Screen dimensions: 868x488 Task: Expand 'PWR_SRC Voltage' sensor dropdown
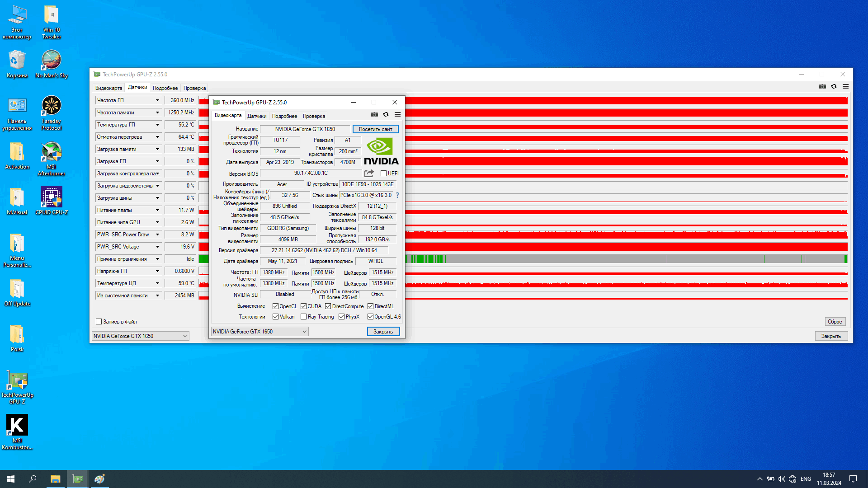pos(157,247)
